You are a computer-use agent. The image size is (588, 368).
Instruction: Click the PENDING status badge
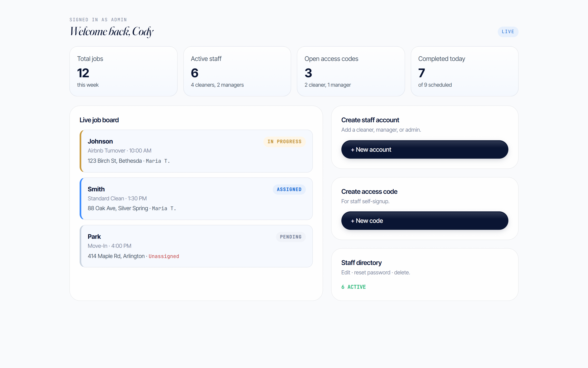tap(291, 237)
